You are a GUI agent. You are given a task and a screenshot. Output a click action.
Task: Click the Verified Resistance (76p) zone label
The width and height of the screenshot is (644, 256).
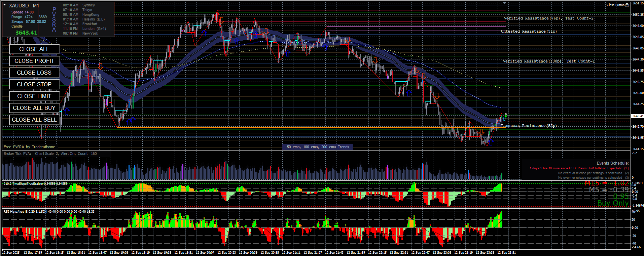click(548, 18)
